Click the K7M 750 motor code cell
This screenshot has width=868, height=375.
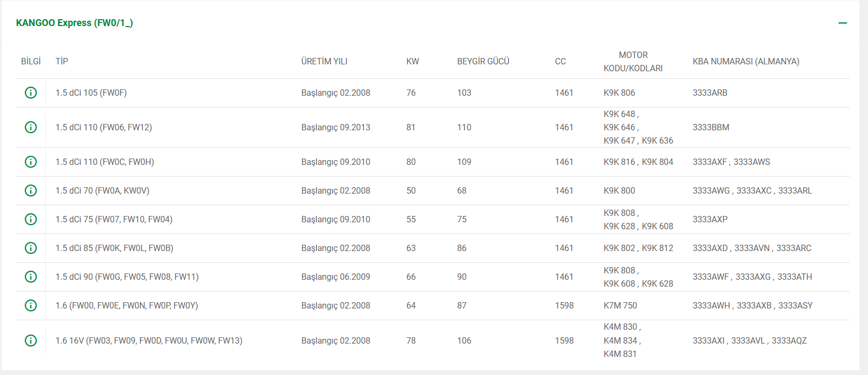(620, 305)
